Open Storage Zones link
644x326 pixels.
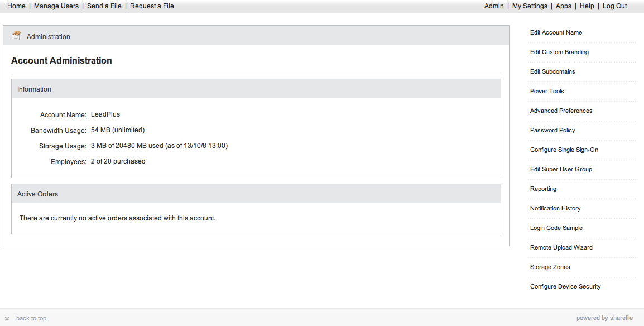(x=550, y=267)
